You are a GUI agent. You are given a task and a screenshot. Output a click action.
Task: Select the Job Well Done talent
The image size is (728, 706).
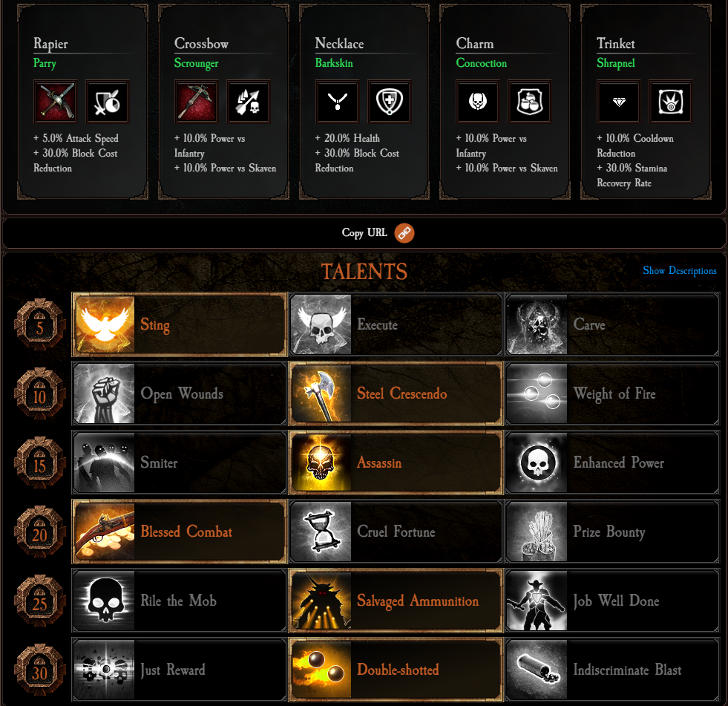(612, 600)
